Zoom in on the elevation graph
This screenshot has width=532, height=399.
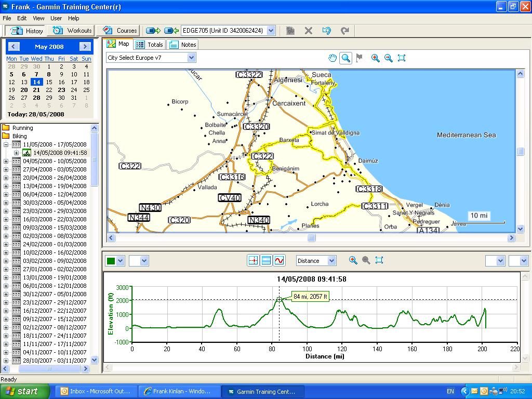click(353, 260)
